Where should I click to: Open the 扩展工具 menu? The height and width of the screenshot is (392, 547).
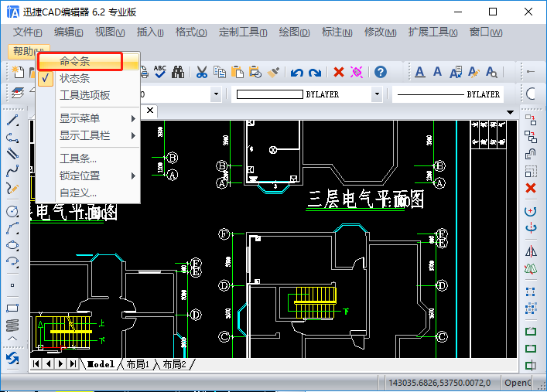click(x=432, y=32)
